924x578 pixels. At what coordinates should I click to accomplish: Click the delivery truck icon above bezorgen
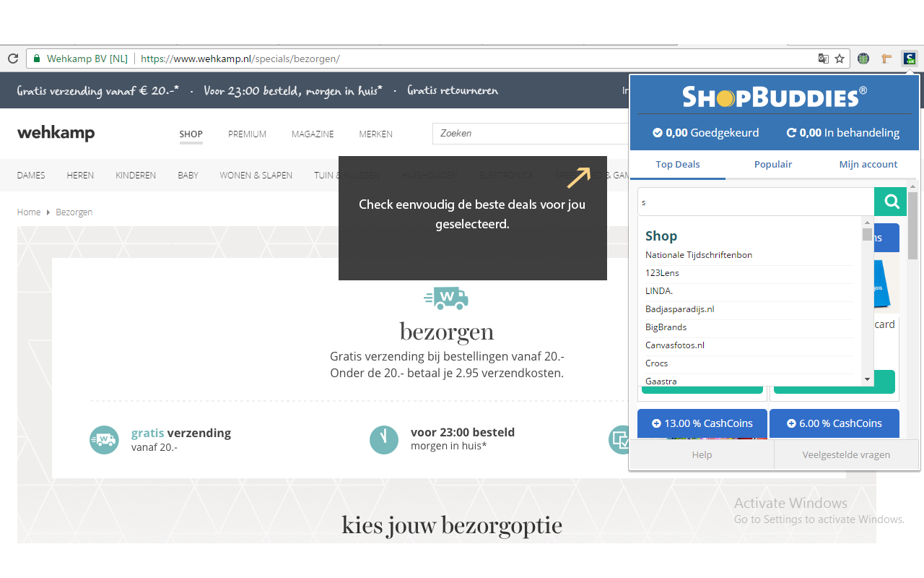tap(446, 298)
